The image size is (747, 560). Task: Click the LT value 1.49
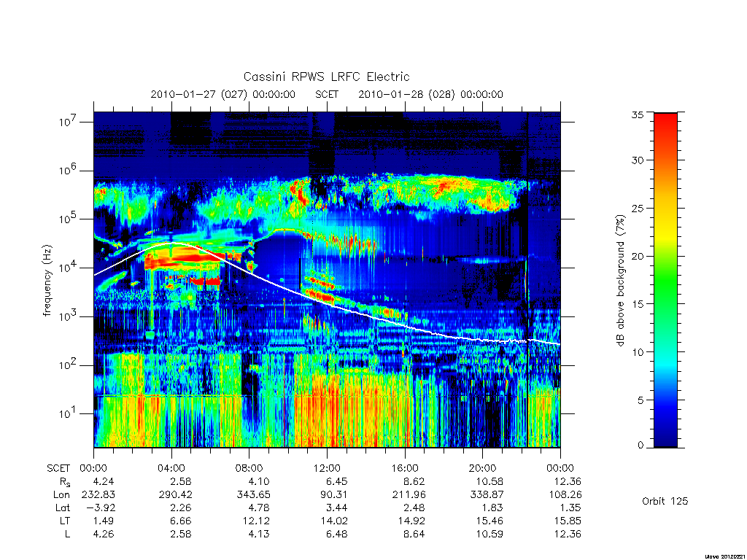point(104,521)
